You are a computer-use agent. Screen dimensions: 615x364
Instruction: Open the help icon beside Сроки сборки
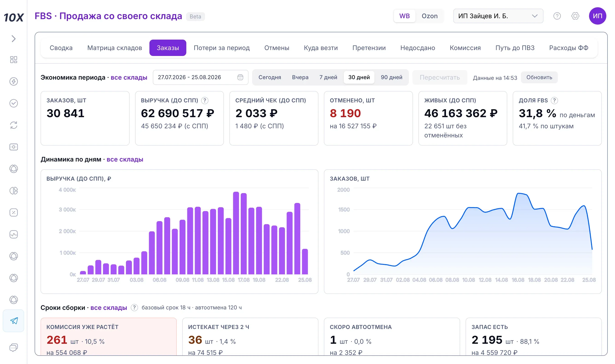[x=134, y=308]
